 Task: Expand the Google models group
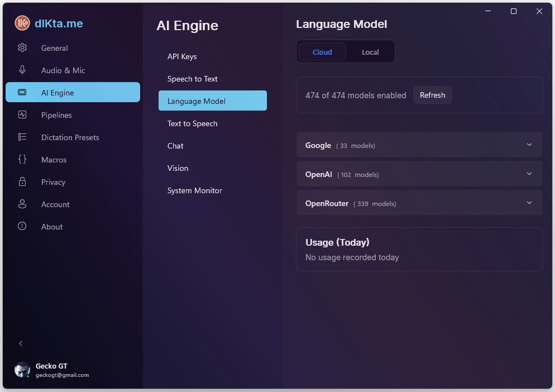[419, 145]
